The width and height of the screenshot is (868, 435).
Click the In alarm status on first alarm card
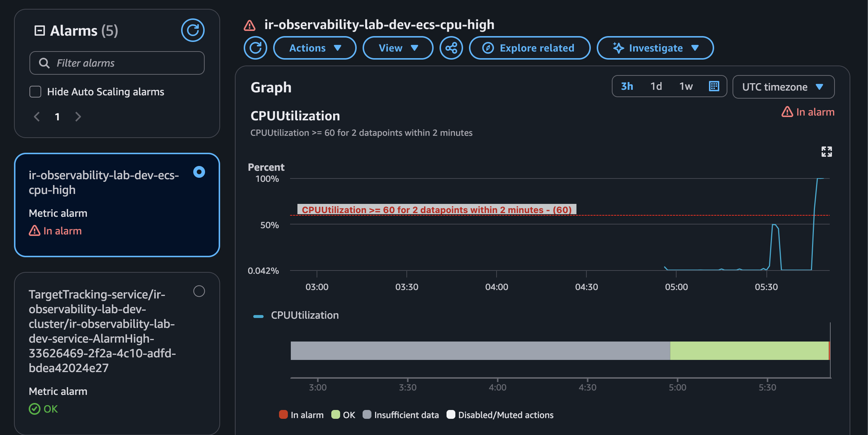(55, 231)
